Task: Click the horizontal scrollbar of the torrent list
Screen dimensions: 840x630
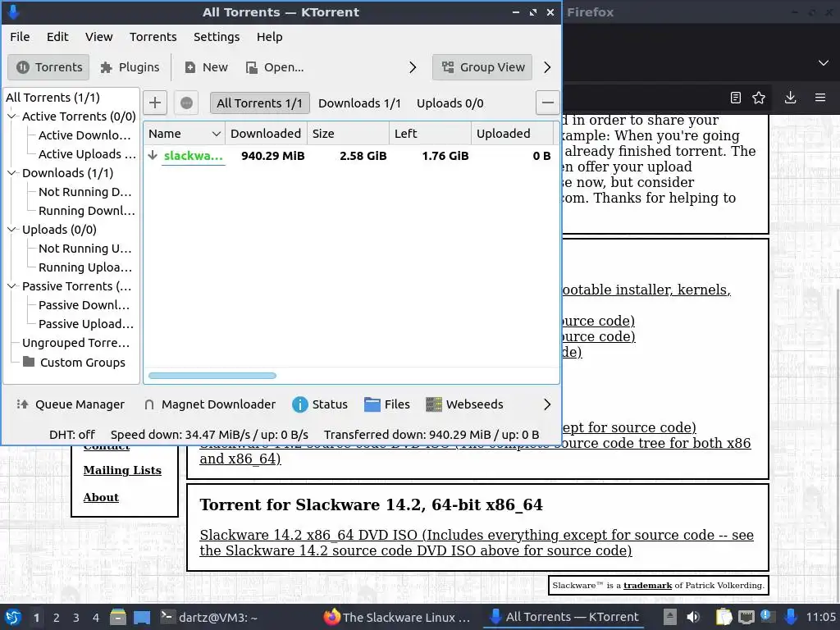Action: pyautogui.click(x=212, y=376)
